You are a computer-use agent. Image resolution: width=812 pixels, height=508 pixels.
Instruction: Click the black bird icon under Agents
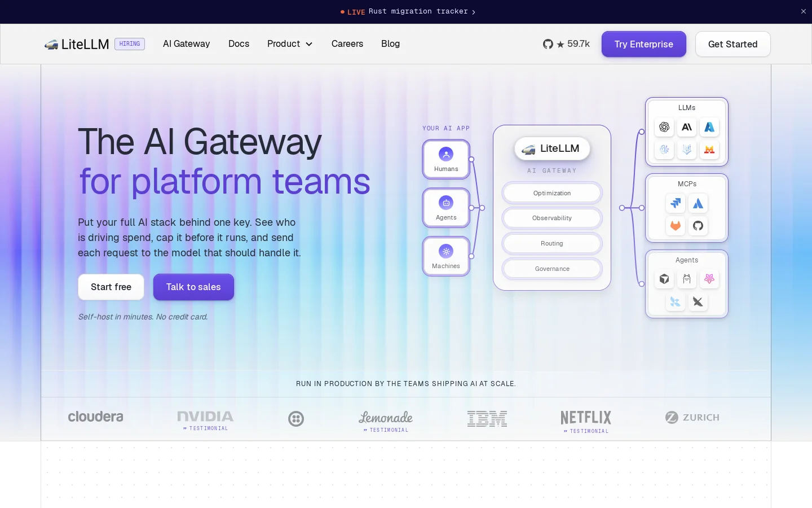[698, 302]
